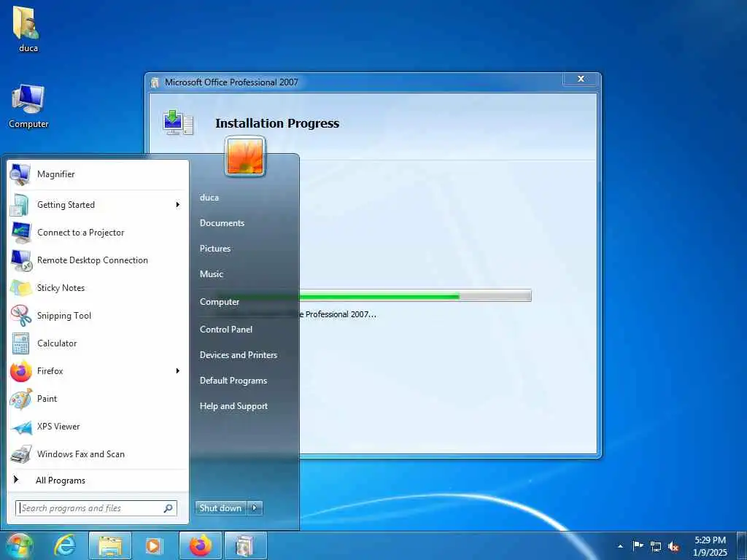Click the Sticky Notes icon
Viewport: 747px width, 560px height.
pos(21,288)
